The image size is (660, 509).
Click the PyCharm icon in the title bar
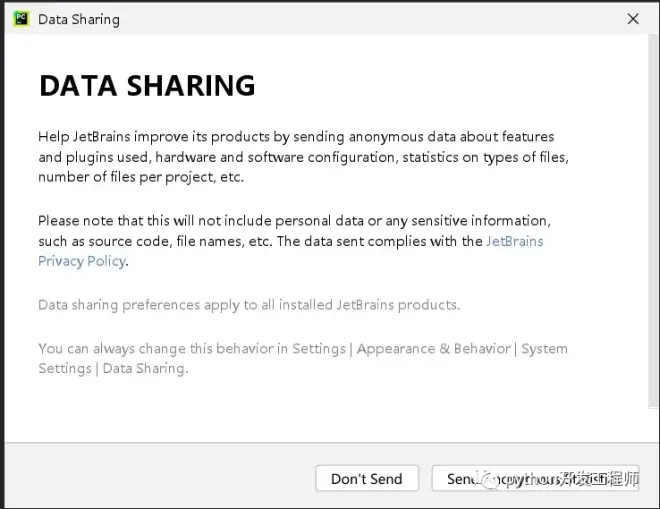click(21, 19)
